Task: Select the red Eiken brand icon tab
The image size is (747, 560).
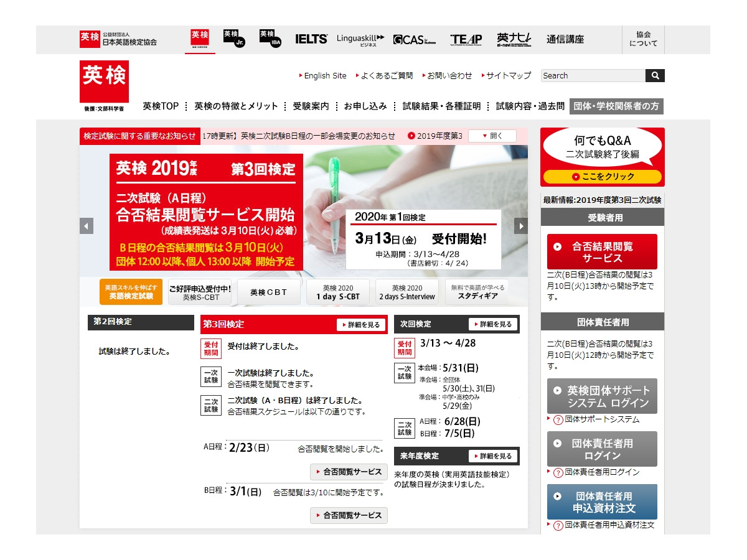Action: [200, 38]
